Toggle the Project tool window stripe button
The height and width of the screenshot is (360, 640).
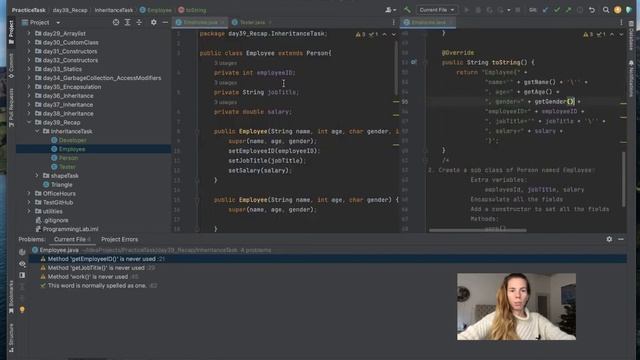tap(11, 32)
